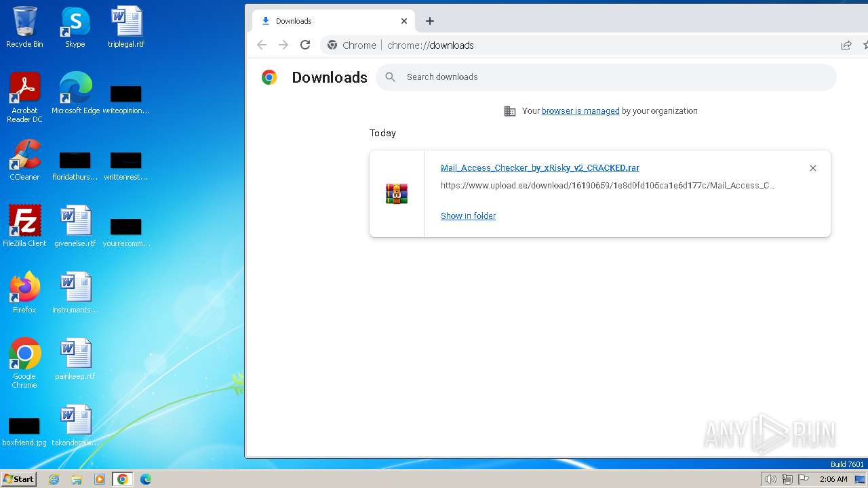Open the share page icon in address bar

[846, 45]
